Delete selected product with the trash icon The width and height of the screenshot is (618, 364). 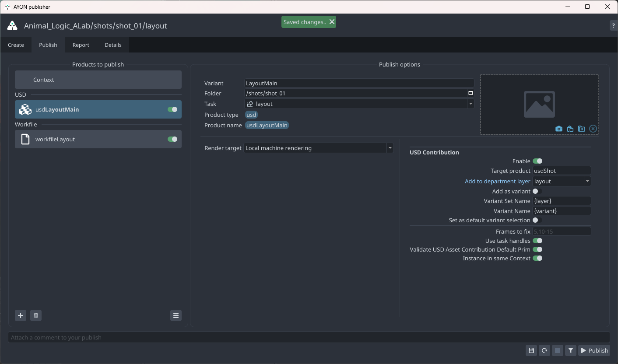[x=36, y=315]
